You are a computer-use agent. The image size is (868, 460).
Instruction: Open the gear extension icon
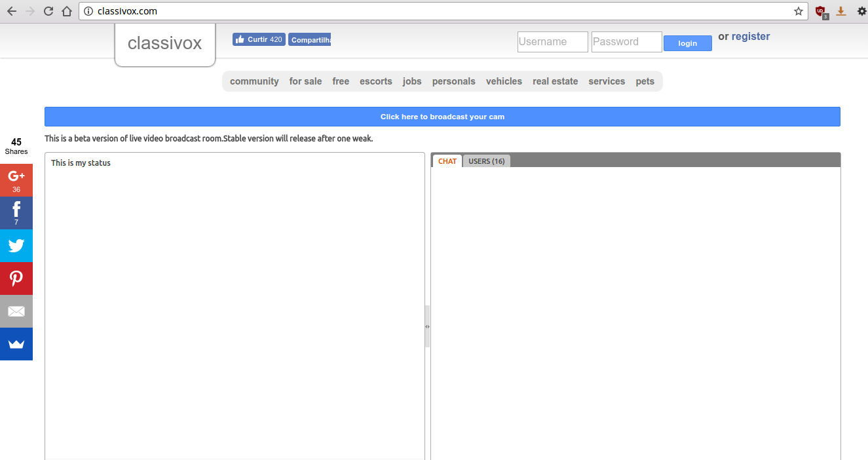[861, 11]
